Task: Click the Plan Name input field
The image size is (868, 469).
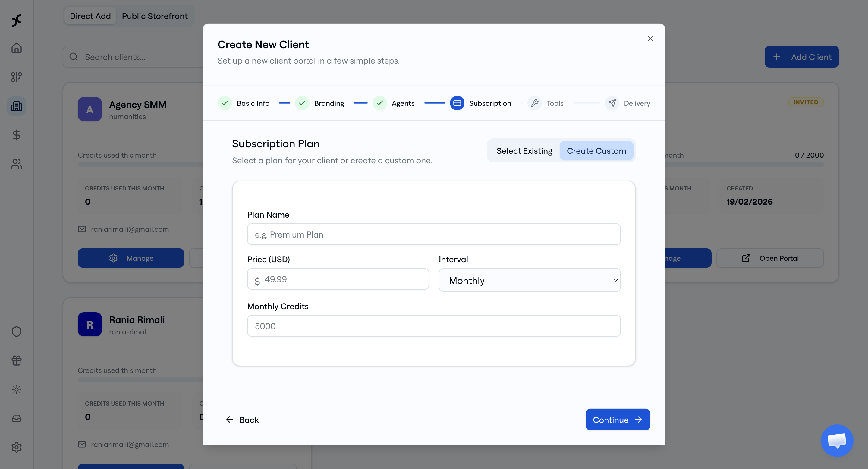Action: pyautogui.click(x=434, y=234)
